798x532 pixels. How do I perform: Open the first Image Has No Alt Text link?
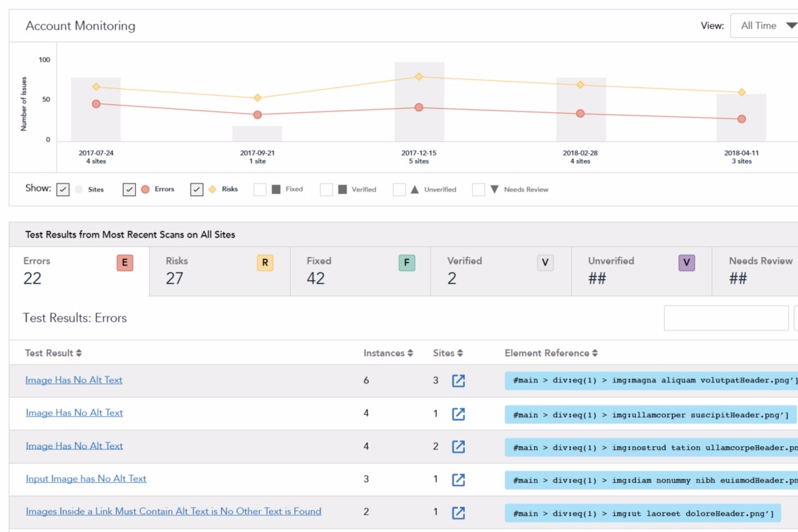coord(73,380)
